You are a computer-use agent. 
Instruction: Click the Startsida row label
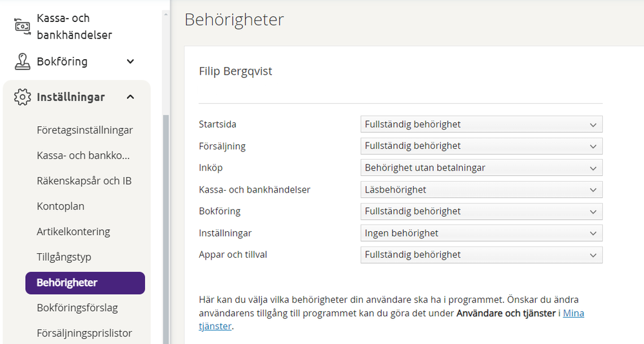[x=217, y=124]
